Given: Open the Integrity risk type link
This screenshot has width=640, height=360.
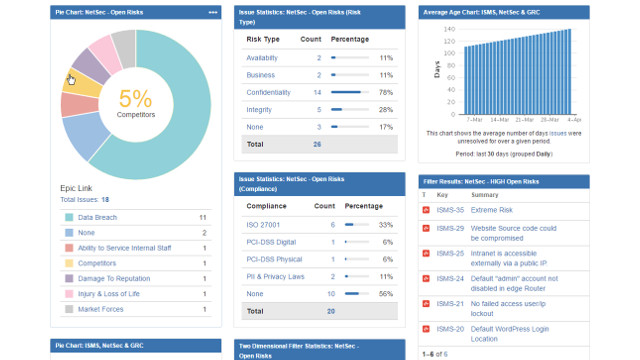Looking at the screenshot, I should [259, 109].
